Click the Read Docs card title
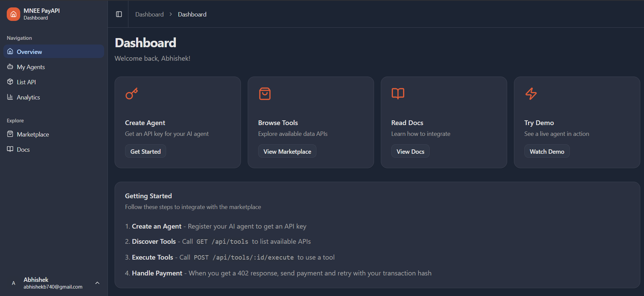The height and width of the screenshot is (296, 644). pyautogui.click(x=407, y=123)
